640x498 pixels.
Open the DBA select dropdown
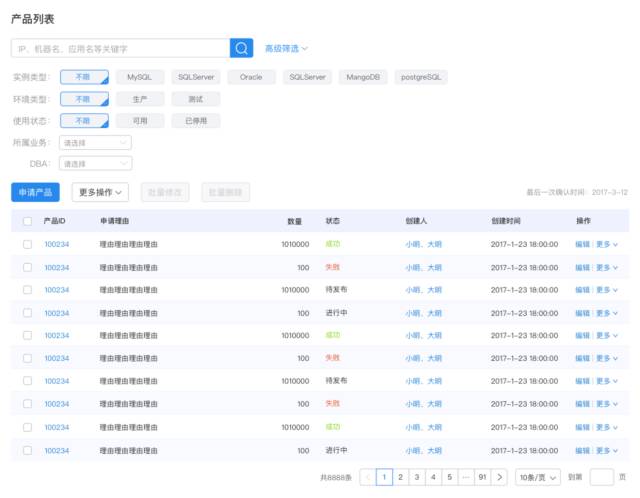tap(96, 164)
